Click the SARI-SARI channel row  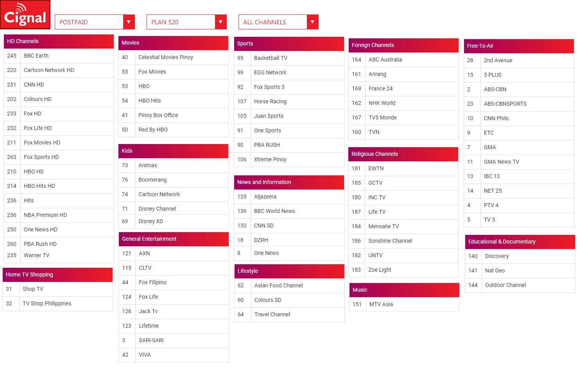pos(174,340)
